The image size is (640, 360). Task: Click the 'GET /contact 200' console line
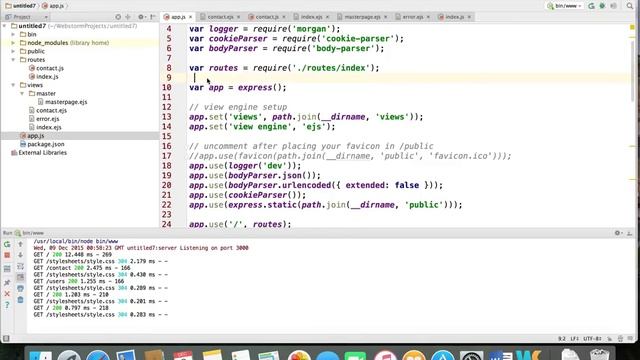pyautogui.click(x=82, y=268)
